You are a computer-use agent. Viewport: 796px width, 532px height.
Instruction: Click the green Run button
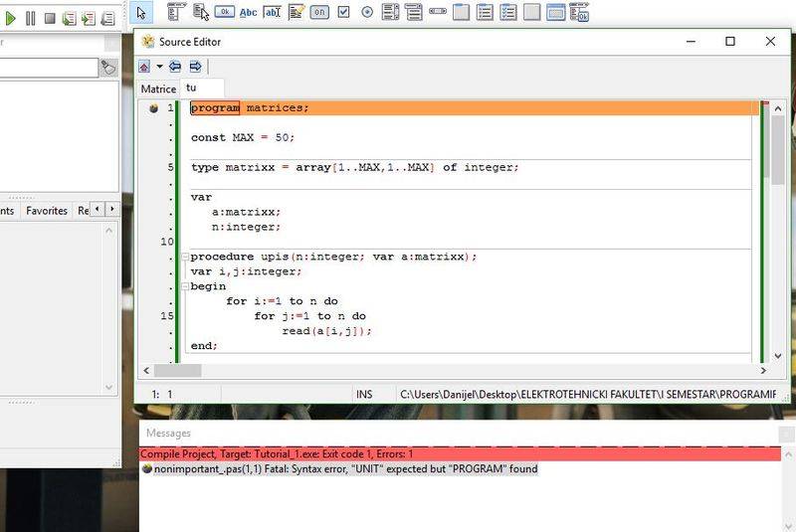[11, 17]
